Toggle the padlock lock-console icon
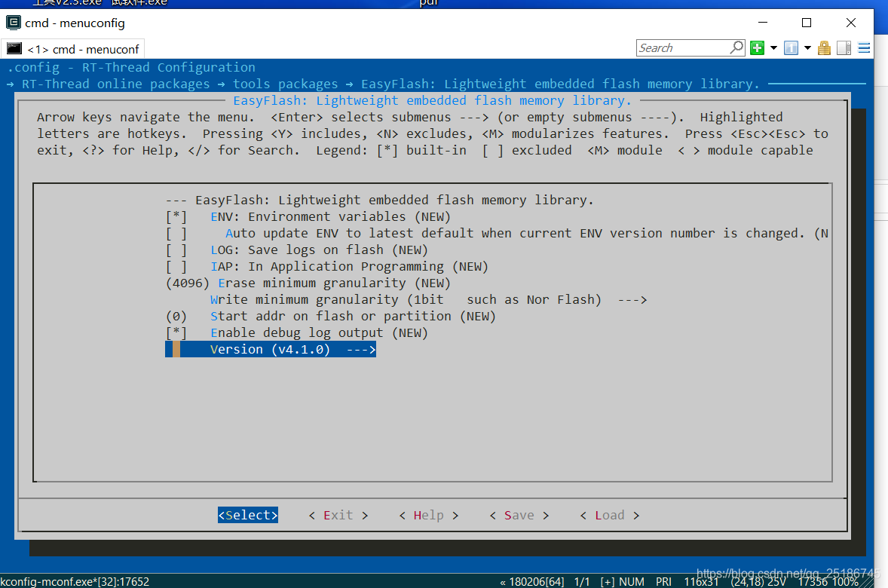 tap(825, 48)
